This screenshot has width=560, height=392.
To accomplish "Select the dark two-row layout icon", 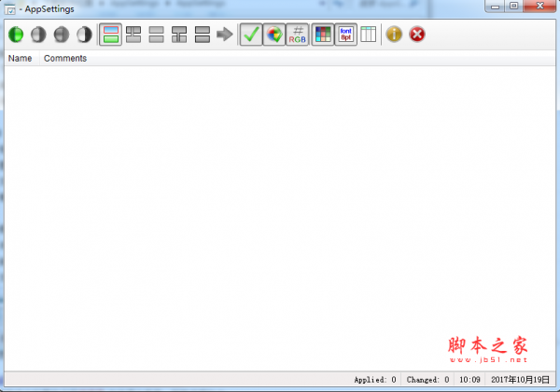I will click(x=203, y=35).
